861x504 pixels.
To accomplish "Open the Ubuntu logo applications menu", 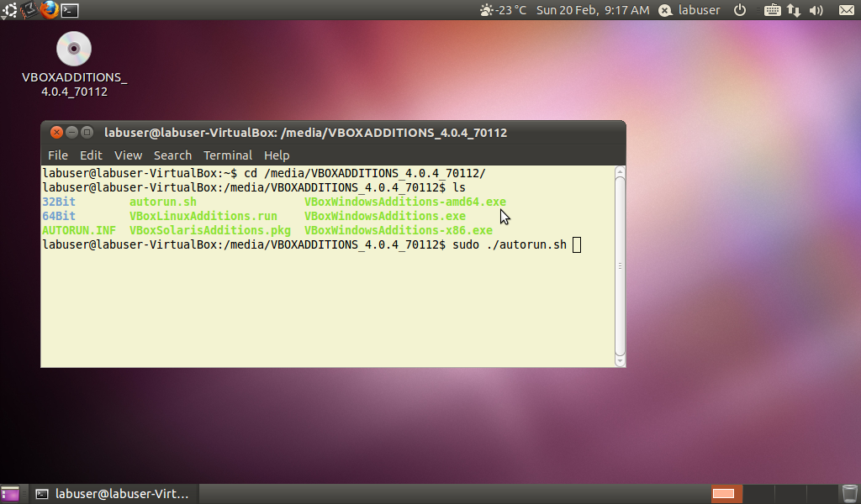I will click(x=9, y=10).
